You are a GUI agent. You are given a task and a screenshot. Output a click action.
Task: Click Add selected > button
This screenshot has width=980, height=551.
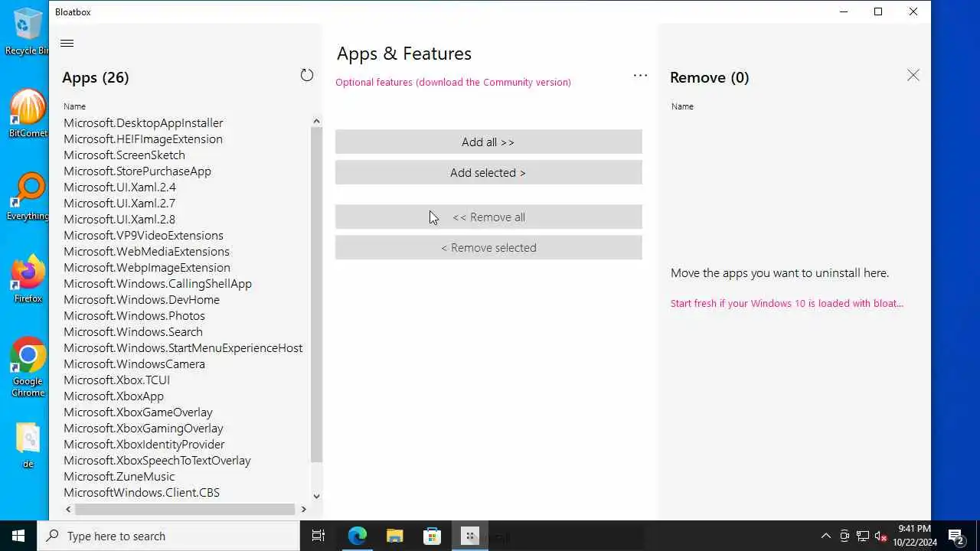(x=488, y=172)
